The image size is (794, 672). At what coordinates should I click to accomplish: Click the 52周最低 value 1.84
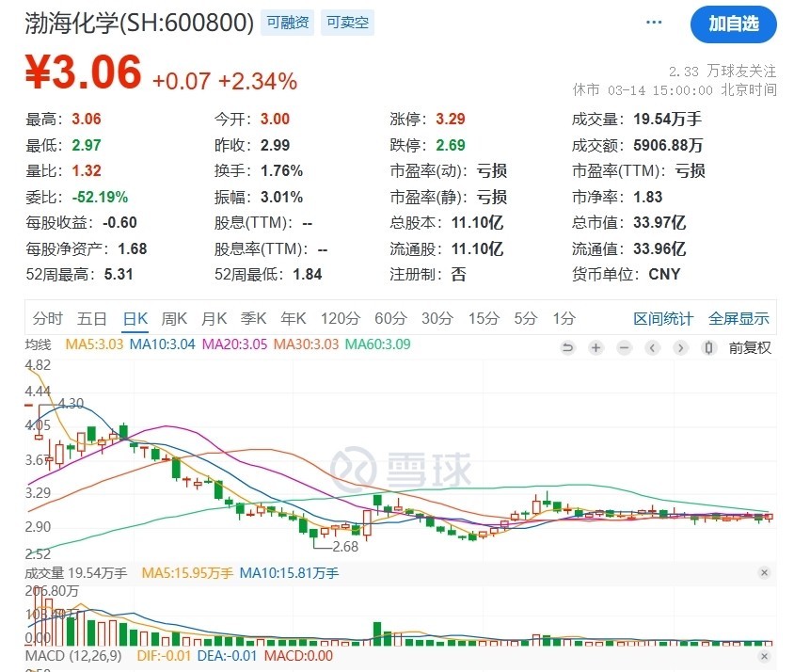(308, 275)
